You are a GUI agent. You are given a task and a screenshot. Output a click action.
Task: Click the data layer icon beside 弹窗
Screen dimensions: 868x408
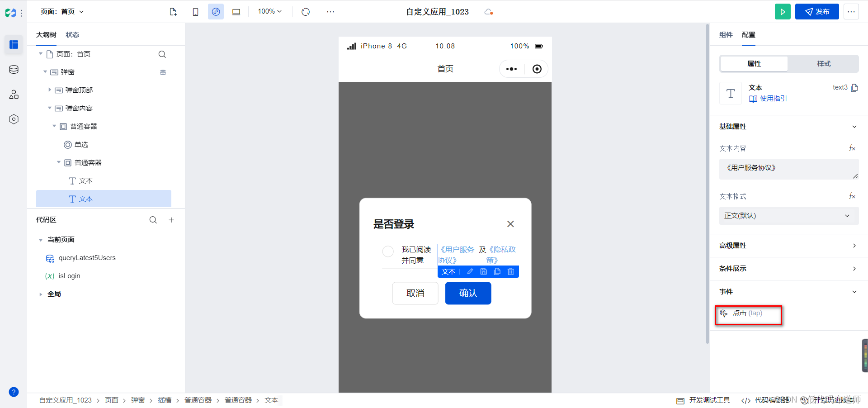[163, 72]
